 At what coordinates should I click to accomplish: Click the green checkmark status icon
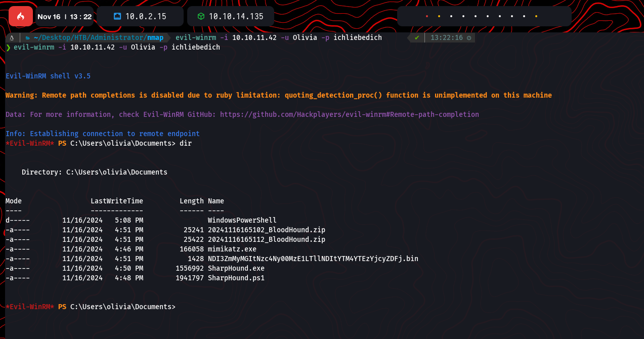[416, 38]
